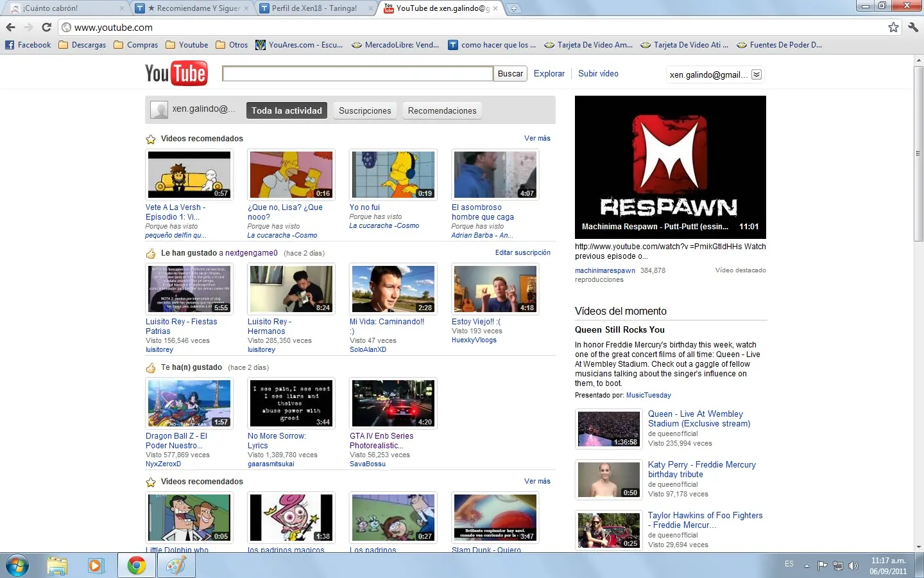Click Editar suscripción link

coord(522,252)
